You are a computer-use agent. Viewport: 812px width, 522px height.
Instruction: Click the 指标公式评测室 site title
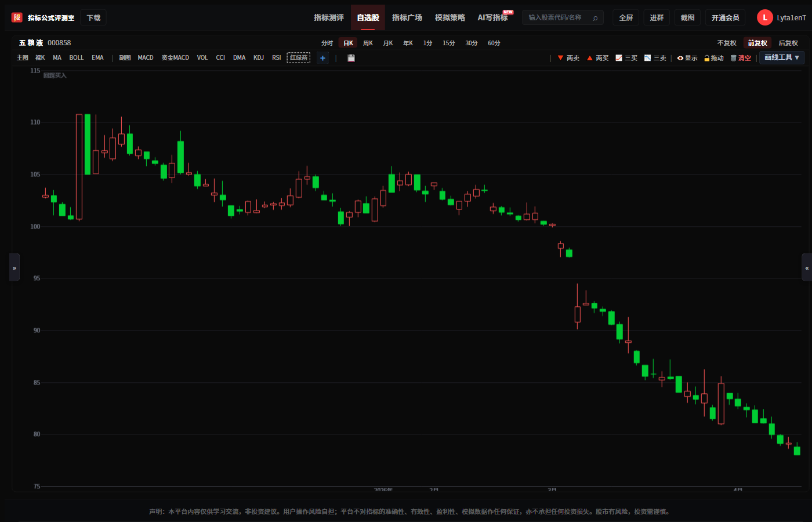click(51, 18)
